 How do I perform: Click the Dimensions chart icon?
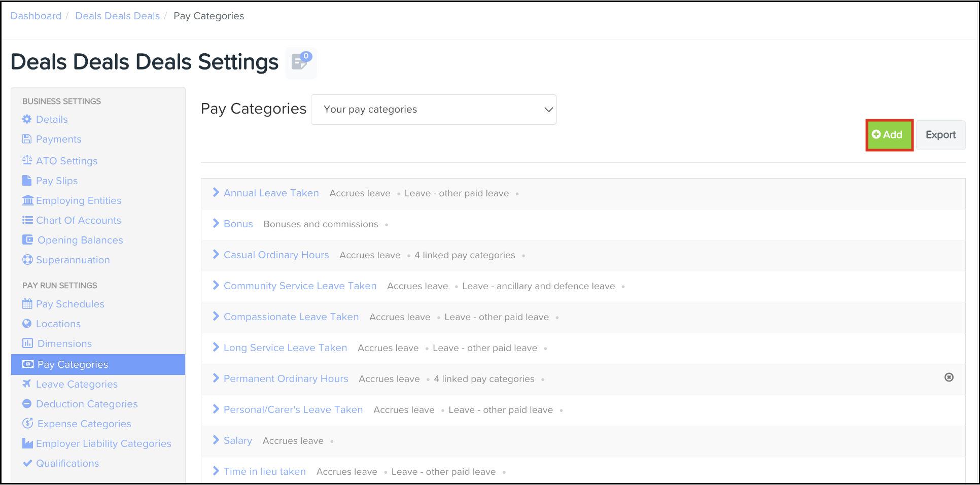tap(28, 343)
